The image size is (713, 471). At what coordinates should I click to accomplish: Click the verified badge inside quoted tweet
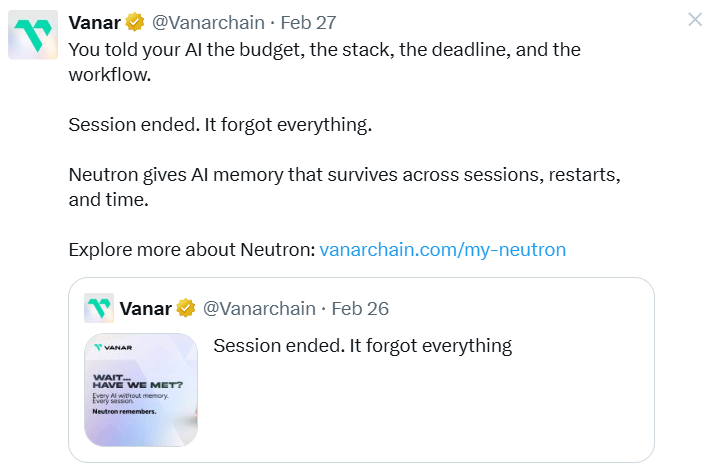(x=185, y=308)
